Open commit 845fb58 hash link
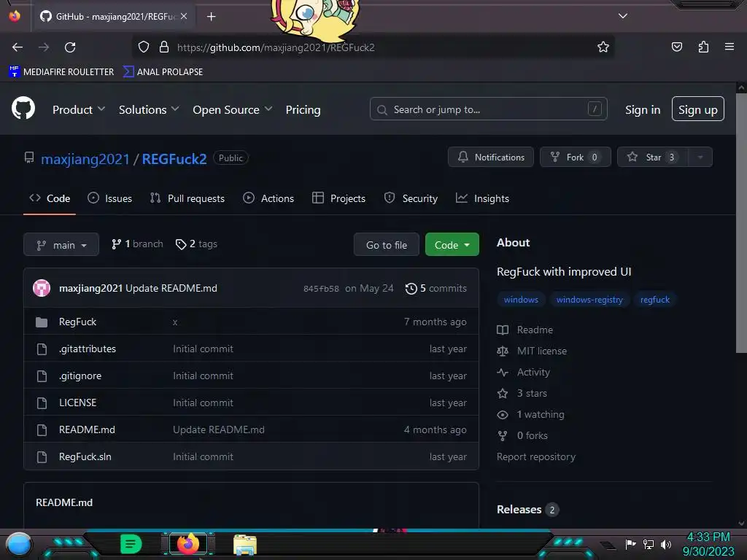The width and height of the screenshot is (747, 560). 321,289
